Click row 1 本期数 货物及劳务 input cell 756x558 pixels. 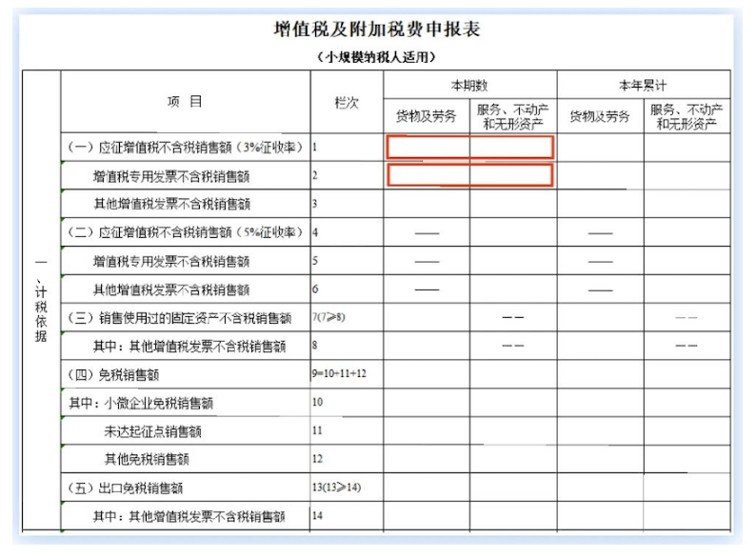[428, 148]
